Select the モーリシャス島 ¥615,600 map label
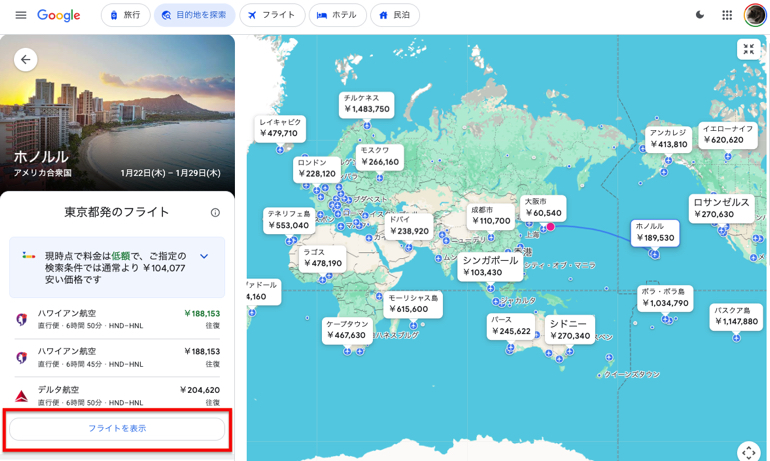 [x=413, y=304]
